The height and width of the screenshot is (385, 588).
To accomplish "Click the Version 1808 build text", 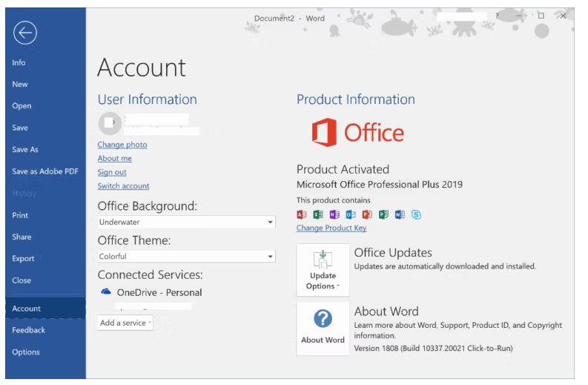I will coord(434,349).
